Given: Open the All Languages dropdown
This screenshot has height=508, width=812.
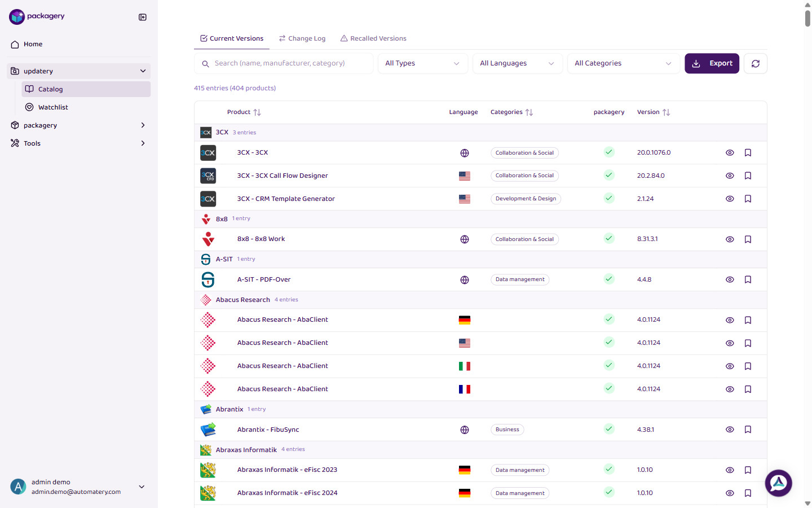Looking at the screenshot, I should point(517,63).
